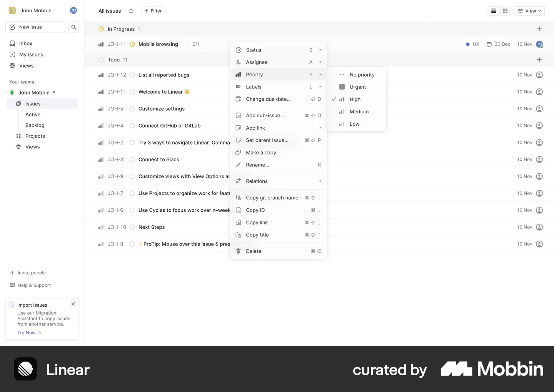Click the Filter button

[153, 11]
